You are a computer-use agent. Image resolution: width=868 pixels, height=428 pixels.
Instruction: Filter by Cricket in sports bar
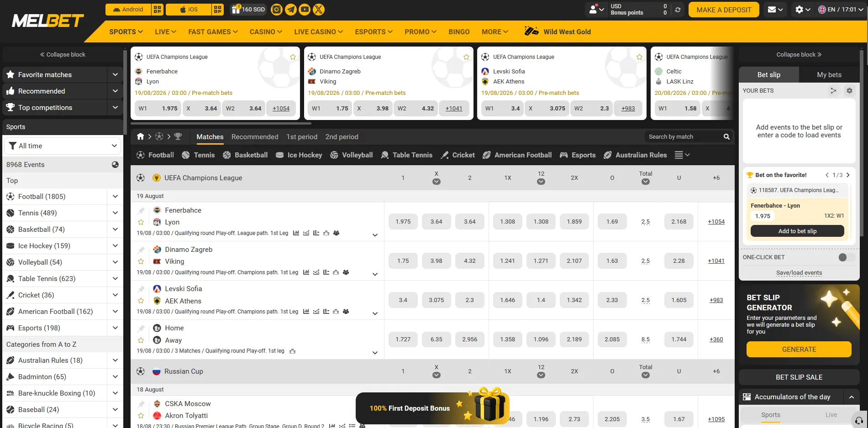coord(458,155)
